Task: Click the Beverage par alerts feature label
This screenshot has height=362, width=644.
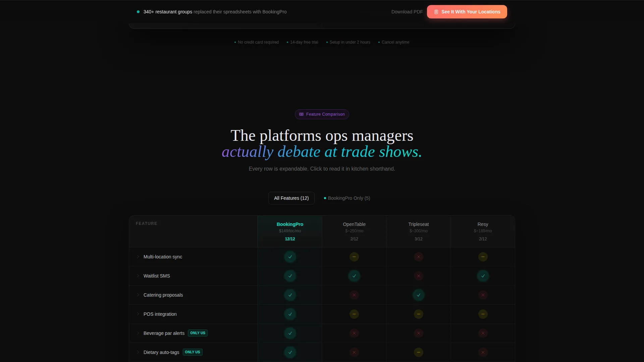Action: 164,333
